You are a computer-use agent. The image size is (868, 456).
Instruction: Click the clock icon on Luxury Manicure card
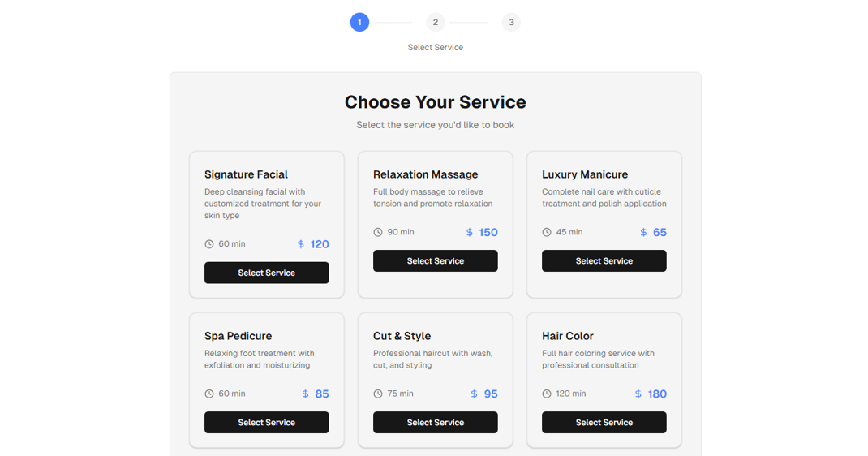coord(547,232)
